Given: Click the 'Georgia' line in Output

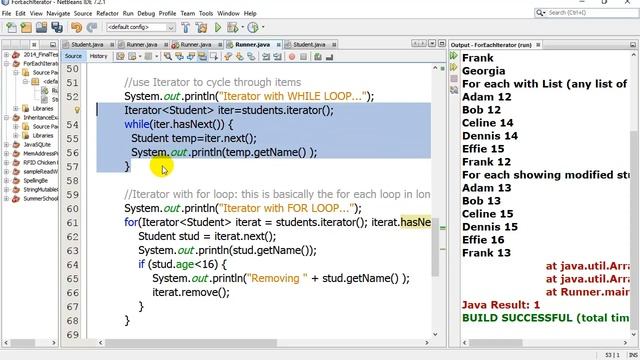Looking at the screenshot, I should click(483, 71).
